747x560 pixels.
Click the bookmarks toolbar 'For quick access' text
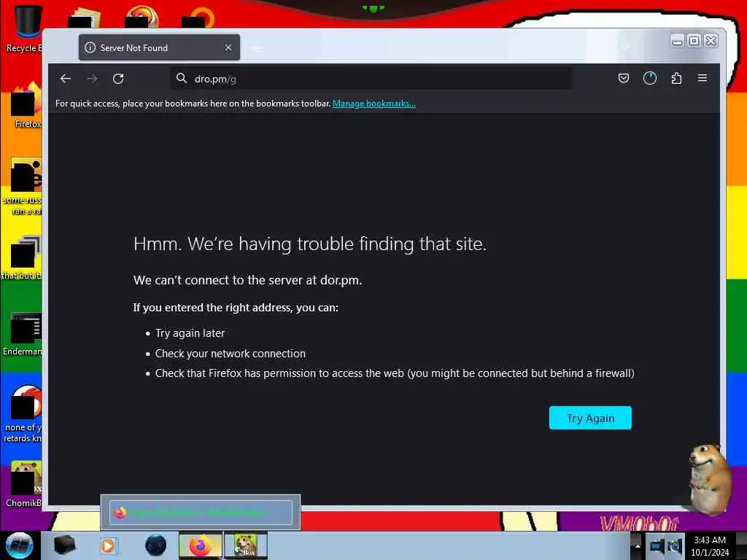[193, 104]
